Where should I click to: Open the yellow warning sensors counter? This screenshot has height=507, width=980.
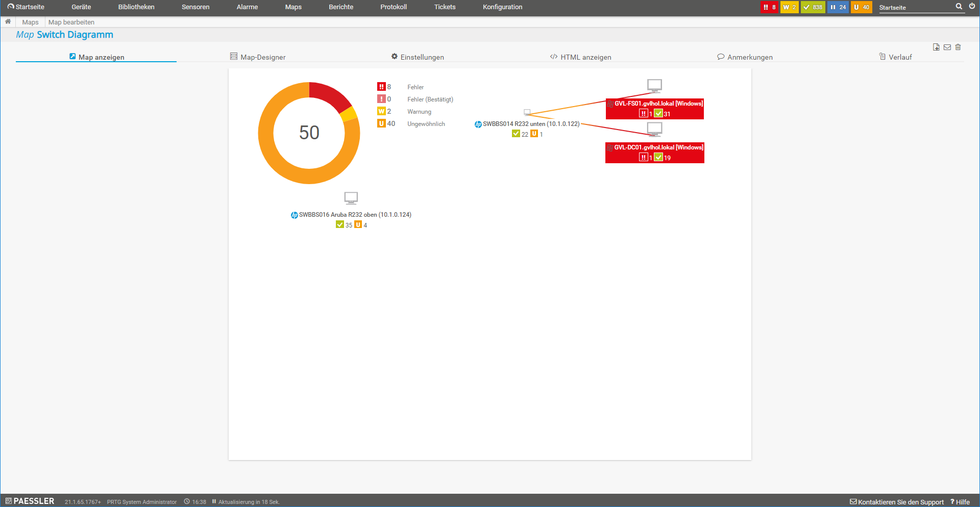(x=789, y=7)
